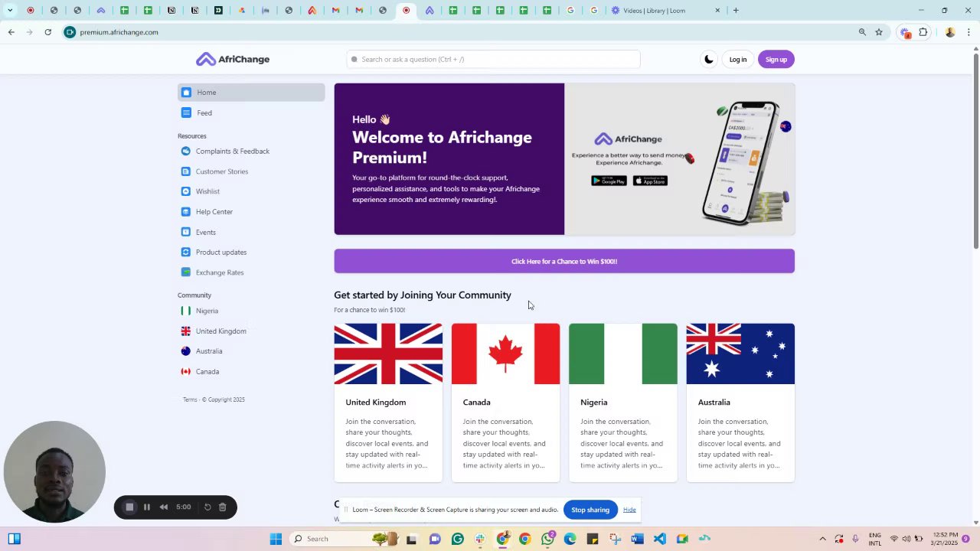Click the Complaints & Feedback icon
Screen dimensions: 980x551
point(185,152)
